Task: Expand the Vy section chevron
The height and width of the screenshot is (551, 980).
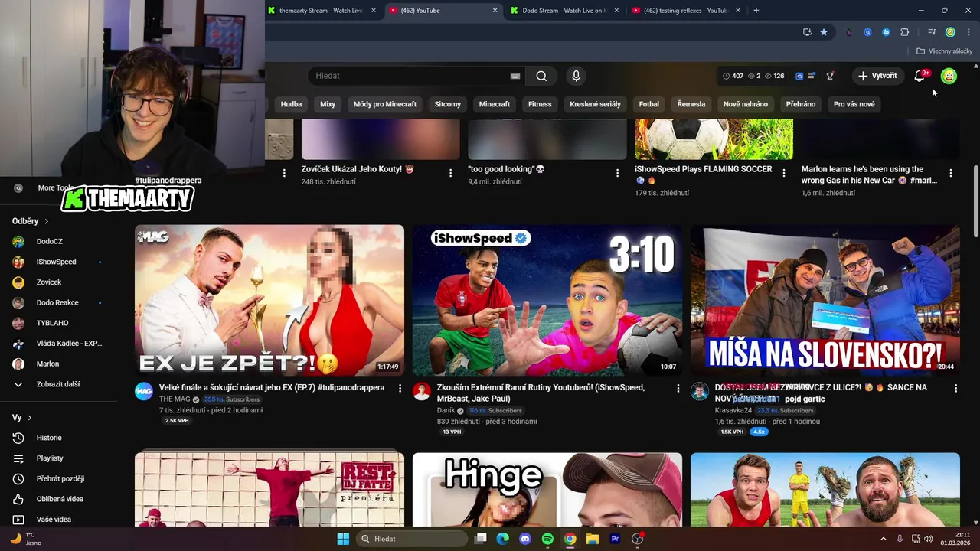Action: point(29,418)
